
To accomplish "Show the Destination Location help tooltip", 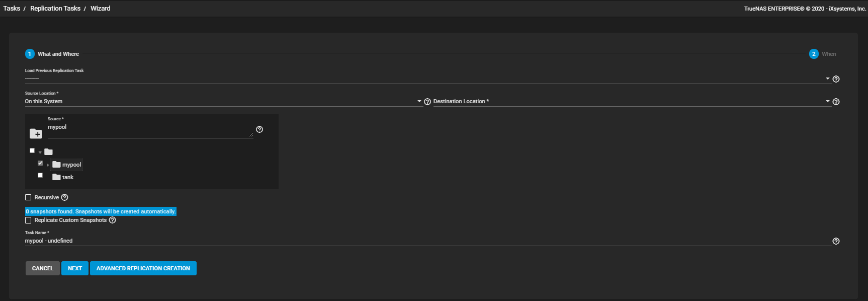I will click(836, 102).
